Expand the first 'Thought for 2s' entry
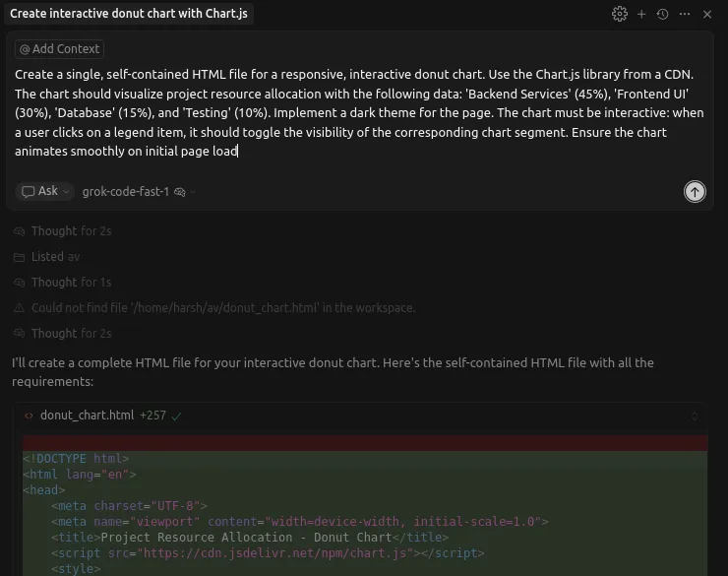 [71, 230]
